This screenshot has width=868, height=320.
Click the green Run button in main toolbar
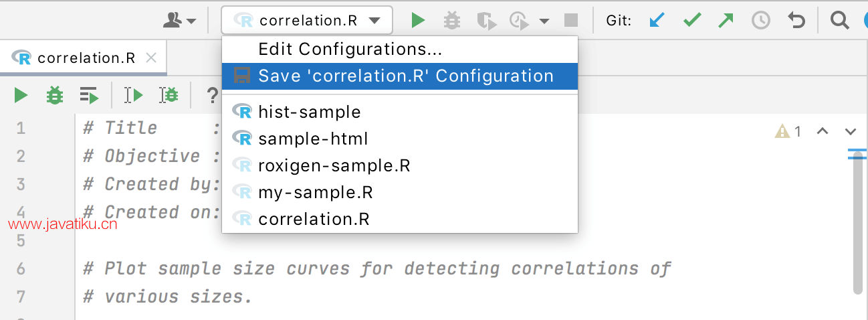(x=418, y=21)
